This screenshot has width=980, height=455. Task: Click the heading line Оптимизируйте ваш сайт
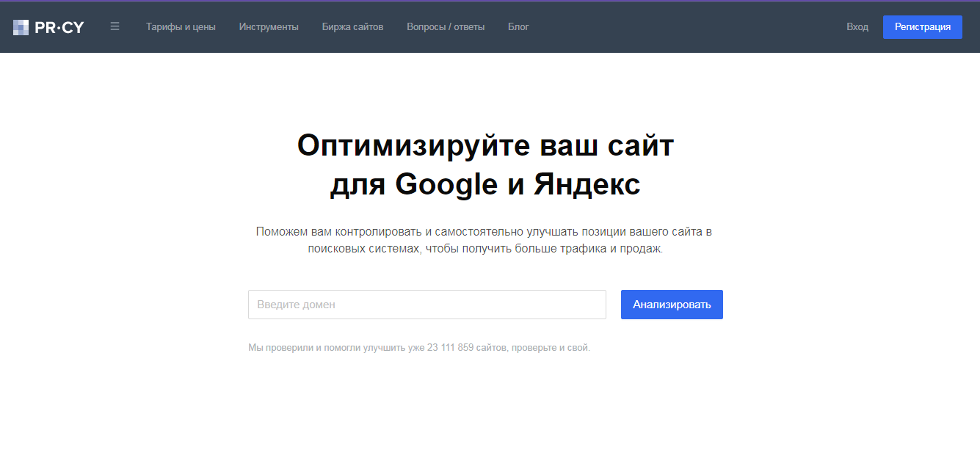click(x=485, y=145)
